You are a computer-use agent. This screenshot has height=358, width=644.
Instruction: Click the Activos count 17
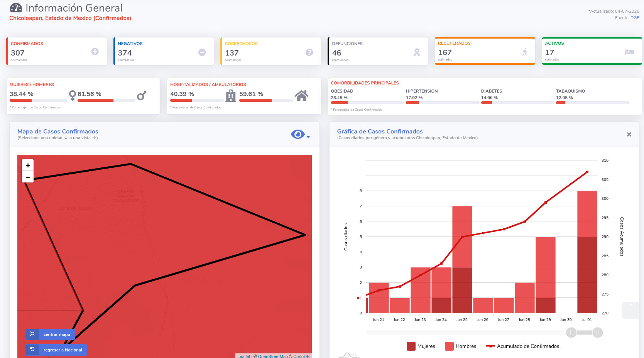pos(549,52)
